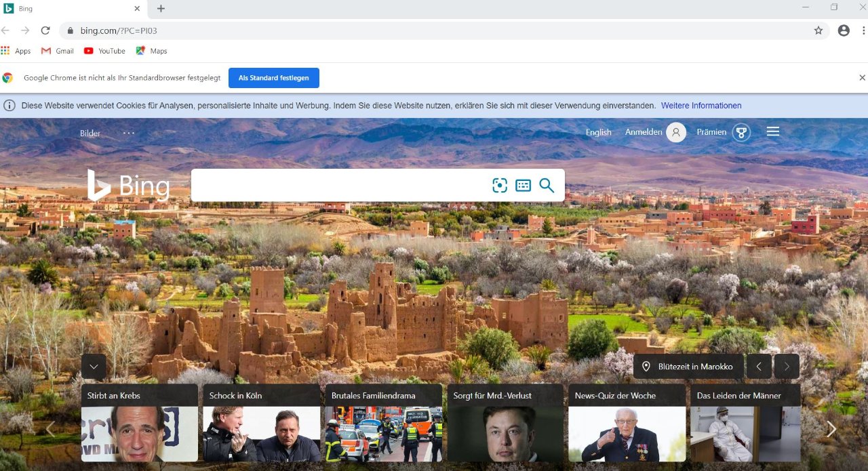Click the Prämien trophy icon
Image resolution: width=868 pixels, height=471 pixels.
point(742,132)
